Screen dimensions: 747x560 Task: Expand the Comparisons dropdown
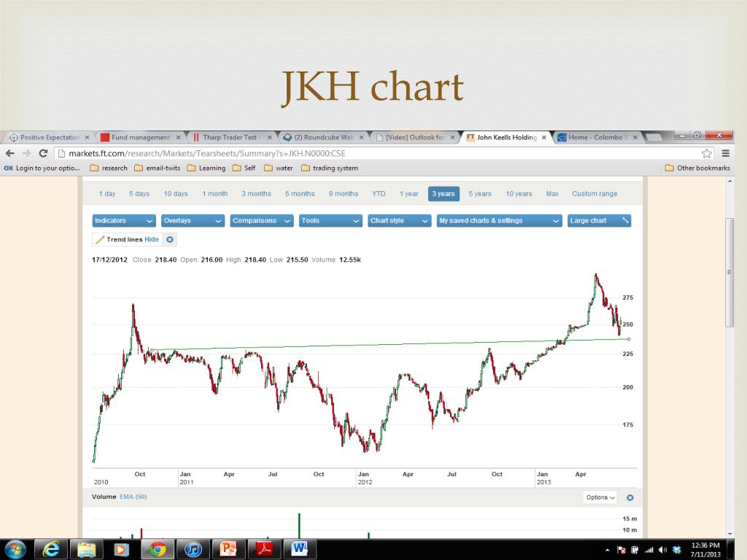pyautogui.click(x=262, y=221)
